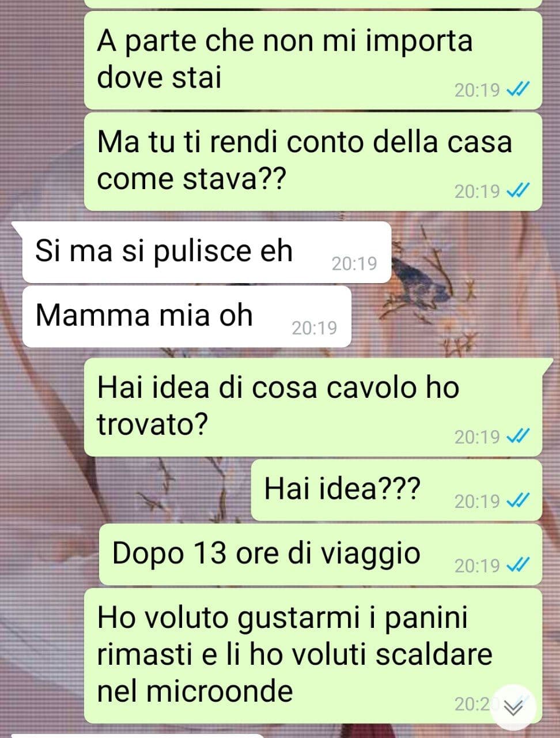
Task: Tap read ticks on 'cosa cavolo ho trovato?' message
Action: pos(517,436)
